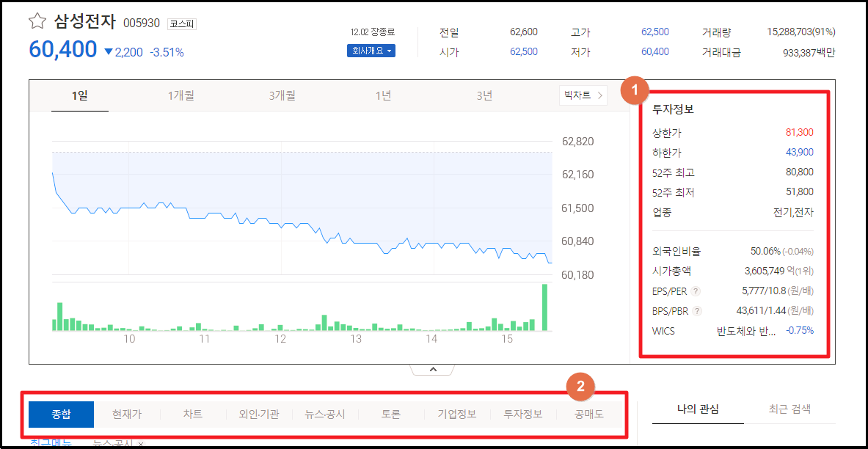Click the stock code 005930
The width and height of the screenshot is (868, 449).
(142, 23)
